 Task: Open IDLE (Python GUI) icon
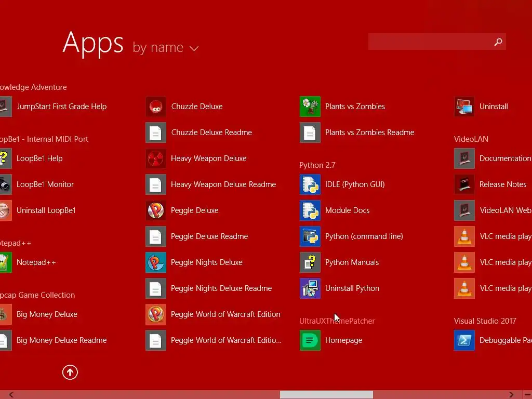coord(310,184)
